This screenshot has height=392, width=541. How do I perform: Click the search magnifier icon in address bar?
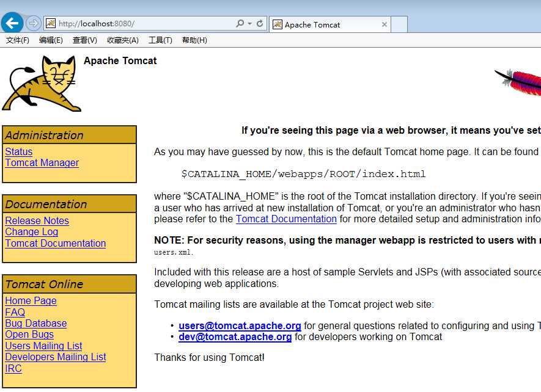[240, 23]
